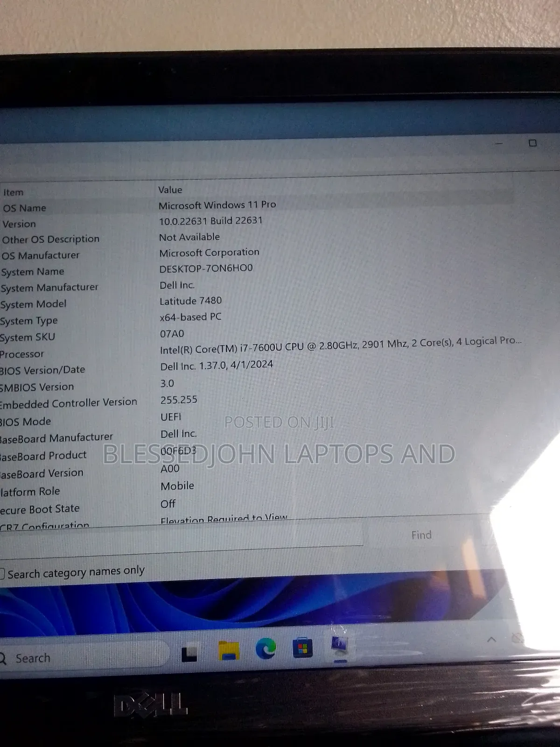Click value Not Available
Viewport: 560px width, 747px height.
(189, 237)
